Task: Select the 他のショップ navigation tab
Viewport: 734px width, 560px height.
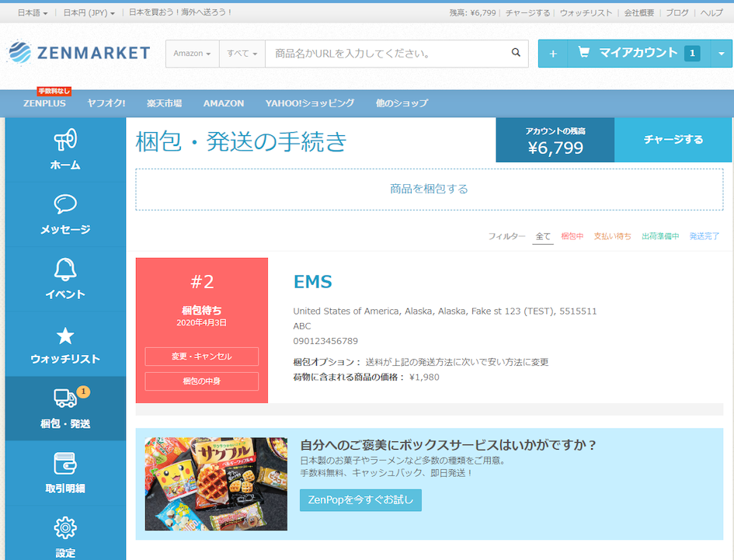Action: pos(402,103)
